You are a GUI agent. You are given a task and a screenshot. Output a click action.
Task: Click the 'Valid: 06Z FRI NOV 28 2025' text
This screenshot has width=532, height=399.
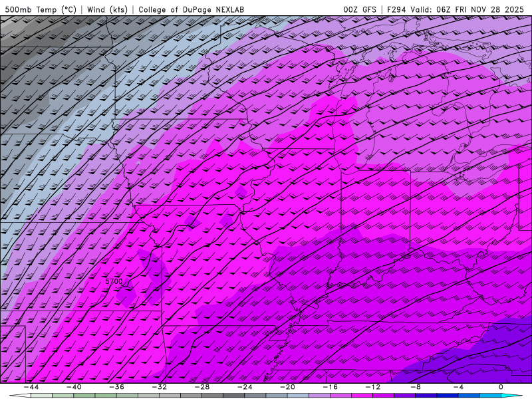click(x=467, y=9)
